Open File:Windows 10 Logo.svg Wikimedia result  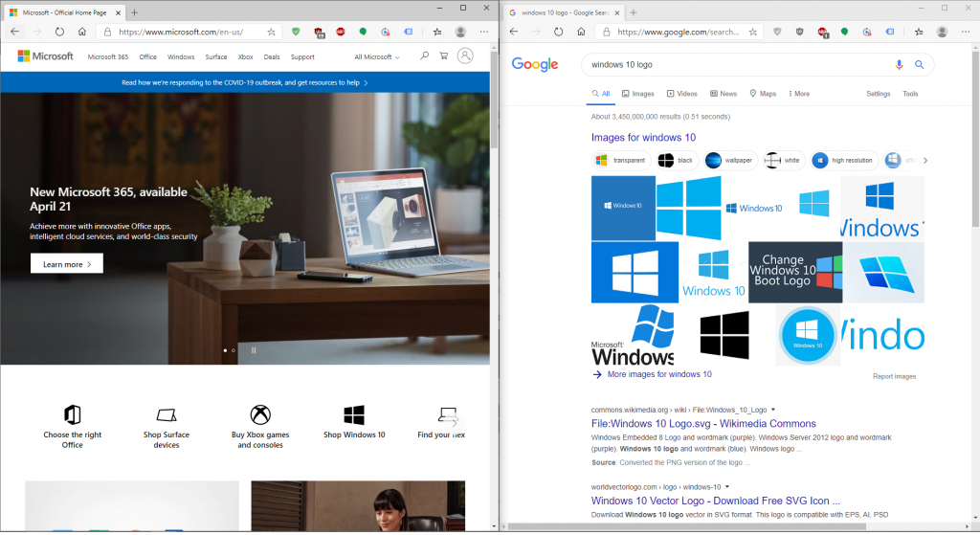click(x=703, y=424)
